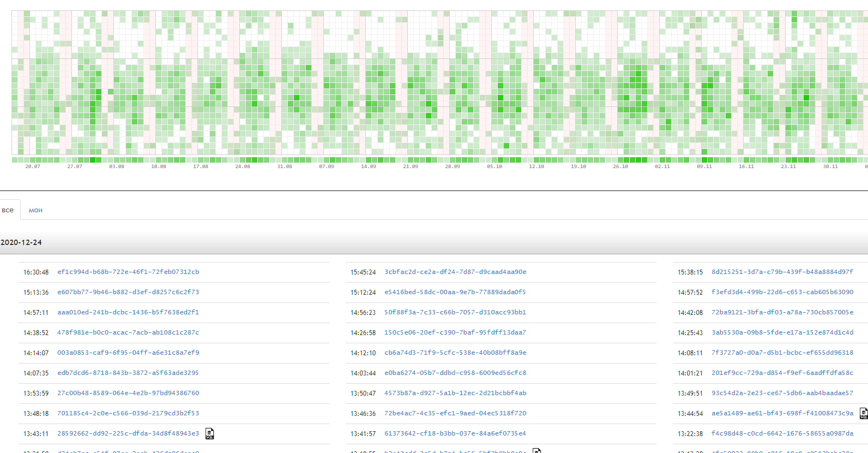Open link 701185c4-2c0e-c566-039d-2179cd3b2f53
The image size is (868, 453).
click(x=128, y=413)
